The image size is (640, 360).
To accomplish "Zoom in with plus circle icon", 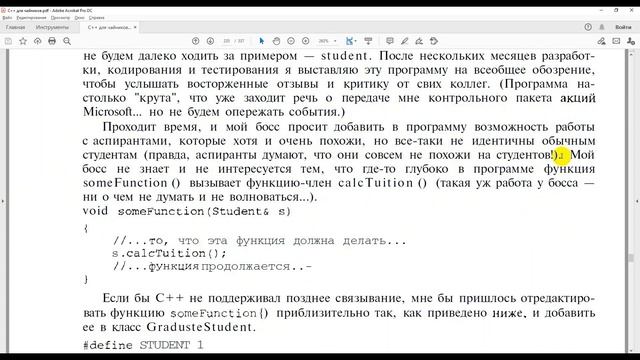I will point(306,41).
